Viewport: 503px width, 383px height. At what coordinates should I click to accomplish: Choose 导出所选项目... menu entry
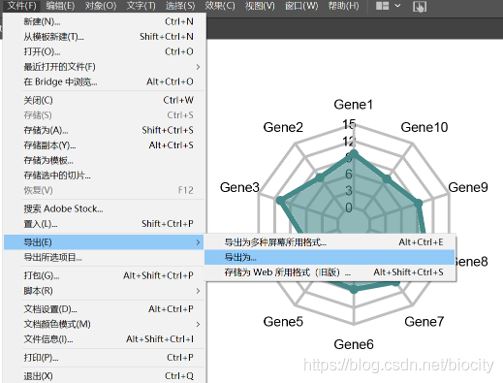[105, 257]
